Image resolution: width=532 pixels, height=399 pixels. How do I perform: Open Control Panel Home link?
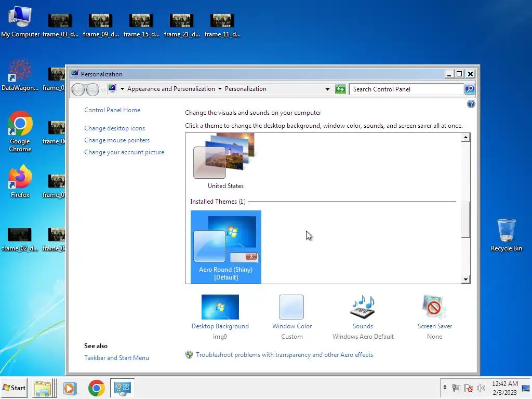(x=112, y=110)
